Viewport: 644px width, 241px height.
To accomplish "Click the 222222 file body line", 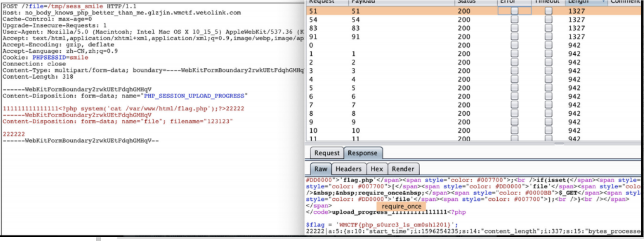I will (14, 134).
